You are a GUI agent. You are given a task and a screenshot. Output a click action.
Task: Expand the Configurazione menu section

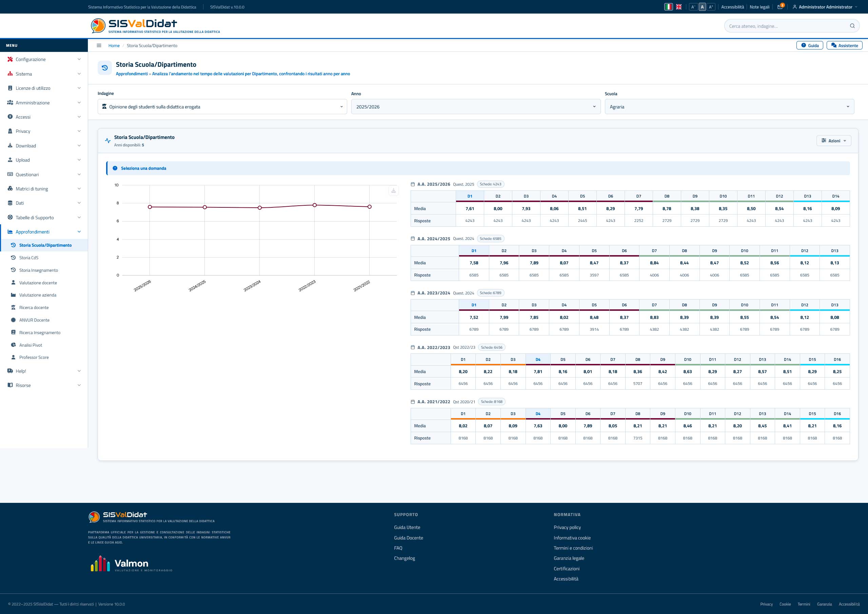44,59
